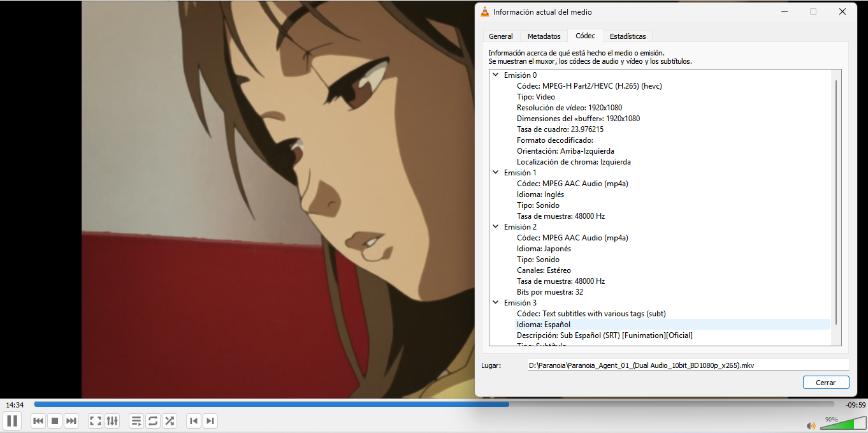This screenshot has height=433, width=868.
Task: Collapse the Emisión 0 stream node
Action: tap(496, 75)
